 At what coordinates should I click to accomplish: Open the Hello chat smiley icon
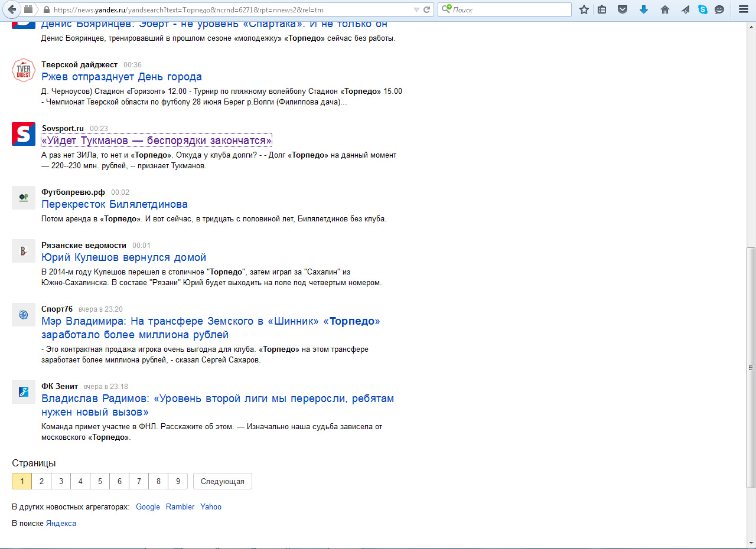(719, 9)
